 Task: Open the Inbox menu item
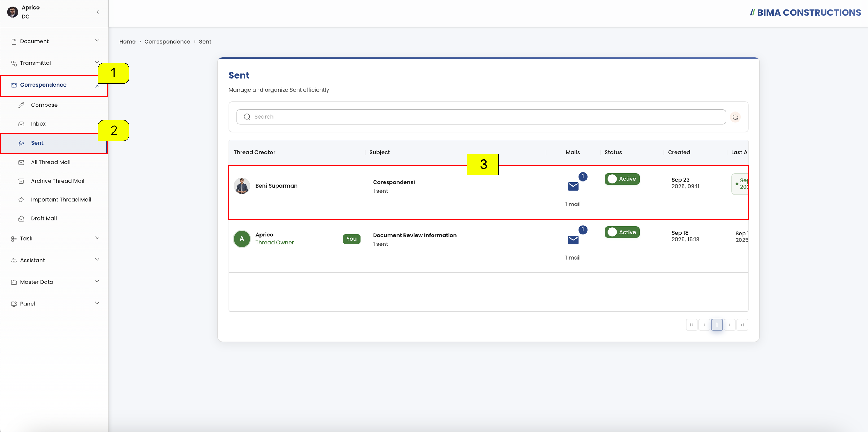54,124
